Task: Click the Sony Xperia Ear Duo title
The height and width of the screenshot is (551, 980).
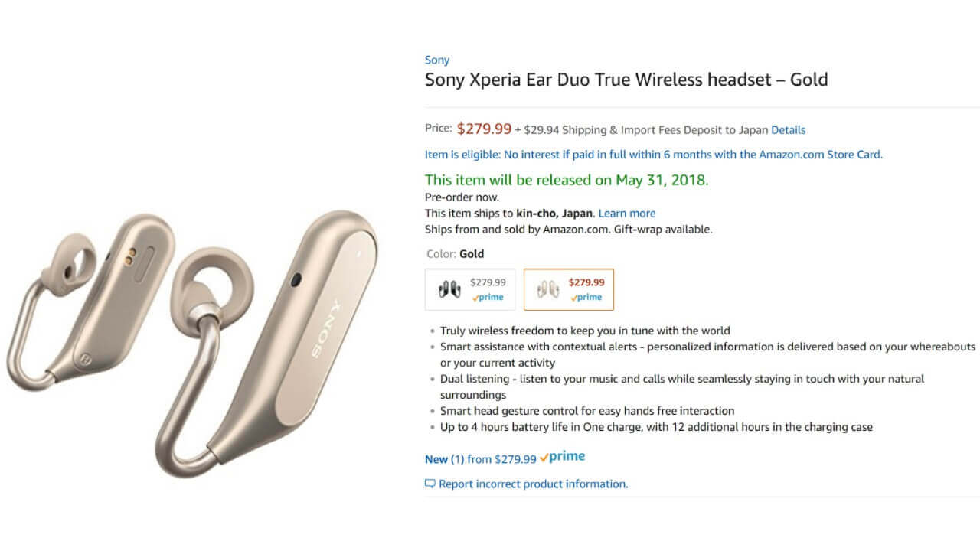Action: tap(626, 80)
